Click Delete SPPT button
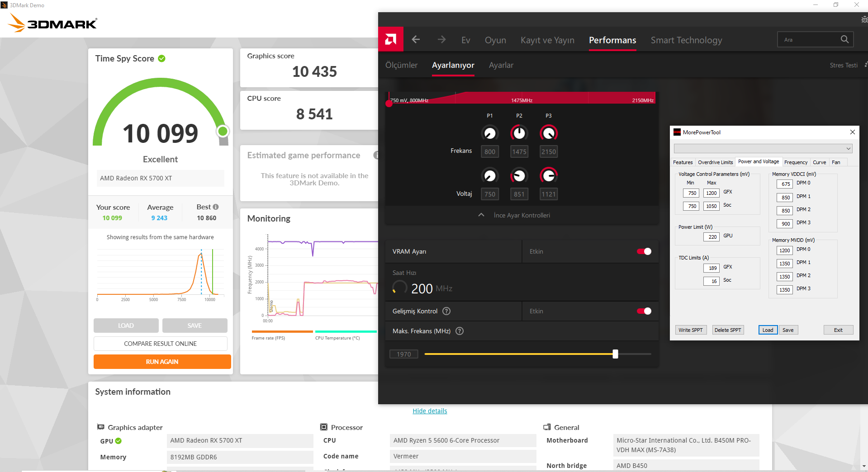This screenshot has width=868, height=472. pyautogui.click(x=728, y=330)
